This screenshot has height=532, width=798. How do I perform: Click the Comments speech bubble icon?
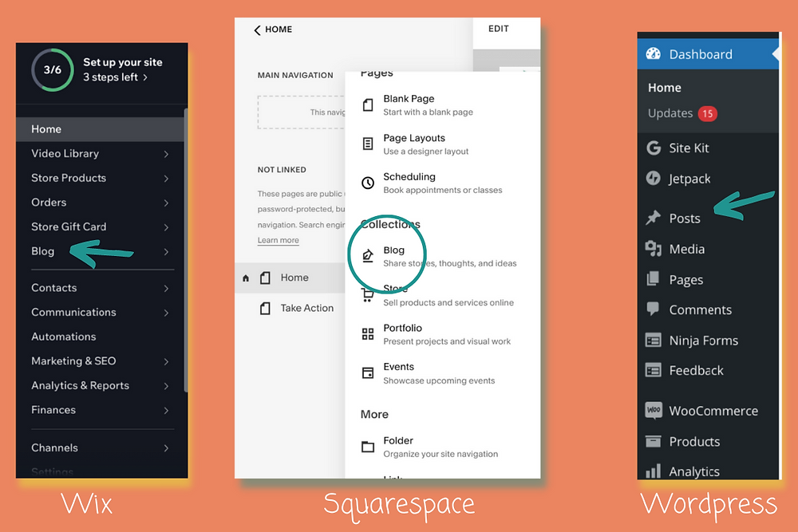[653, 309]
